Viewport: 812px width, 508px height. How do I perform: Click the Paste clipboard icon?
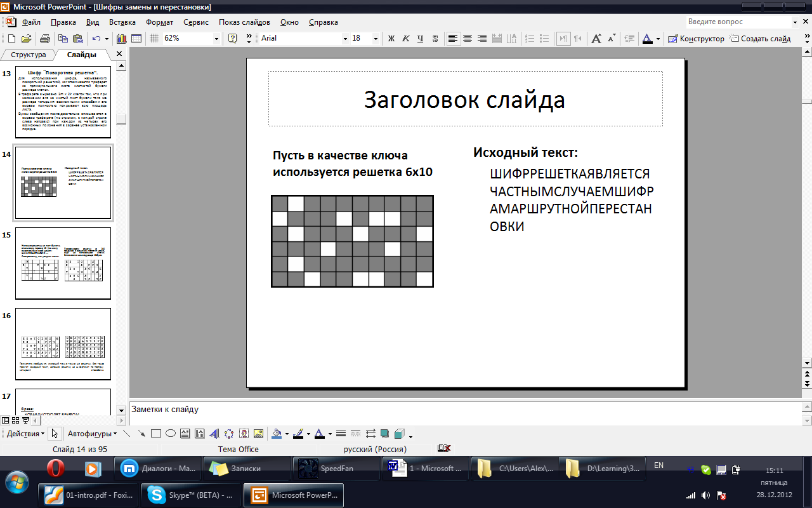click(x=77, y=38)
